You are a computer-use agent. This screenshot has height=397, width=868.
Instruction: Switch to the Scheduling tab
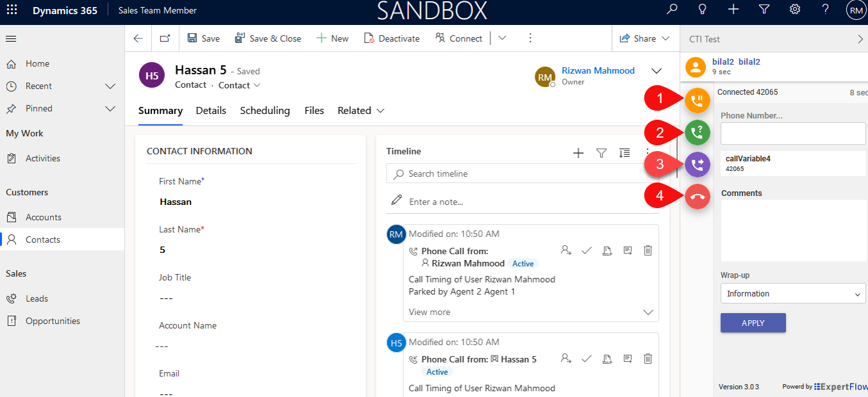pos(265,111)
